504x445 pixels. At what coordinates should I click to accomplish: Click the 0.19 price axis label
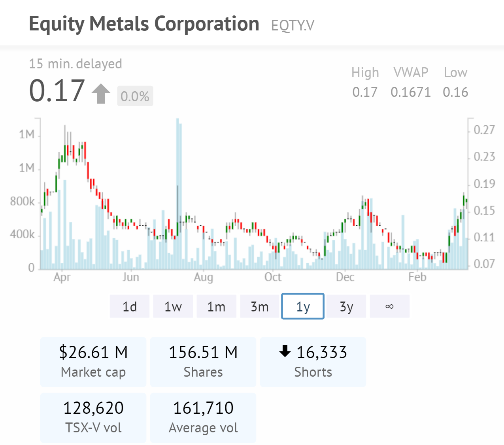tap(484, 183)
